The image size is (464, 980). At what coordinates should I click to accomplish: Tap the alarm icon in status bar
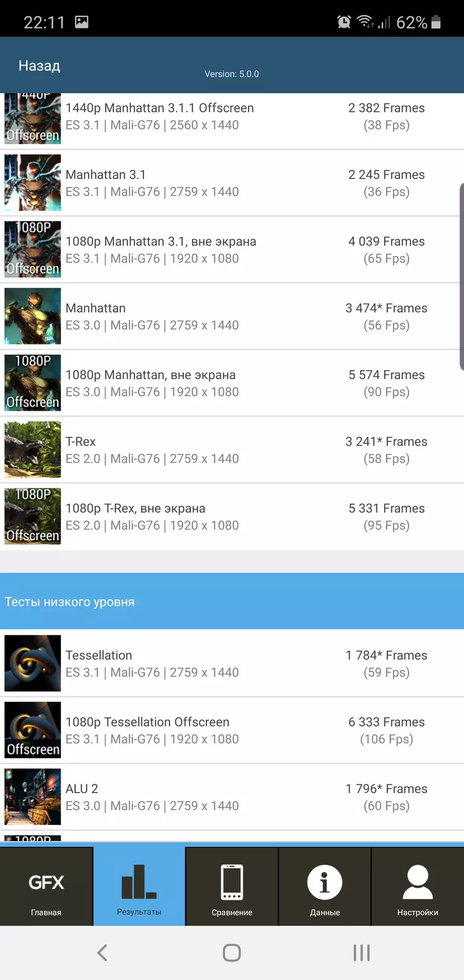coord(344,22)
